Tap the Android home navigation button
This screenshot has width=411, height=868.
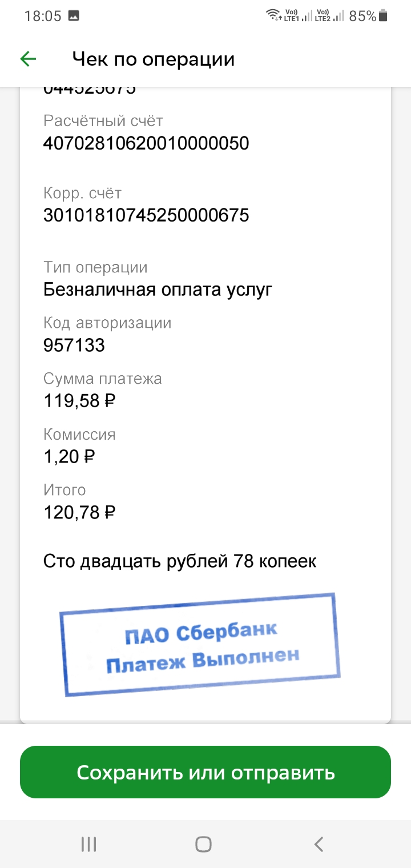coord(203,844)
